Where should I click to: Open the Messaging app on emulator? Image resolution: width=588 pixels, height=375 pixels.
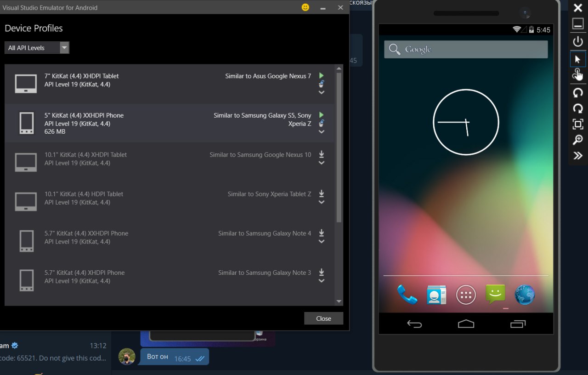click(495, 294)
